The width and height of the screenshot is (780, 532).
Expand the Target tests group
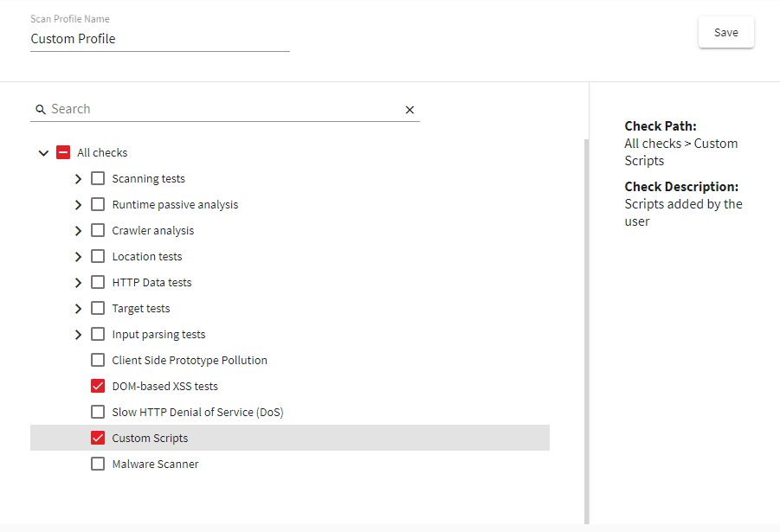(x=79, y=309)
